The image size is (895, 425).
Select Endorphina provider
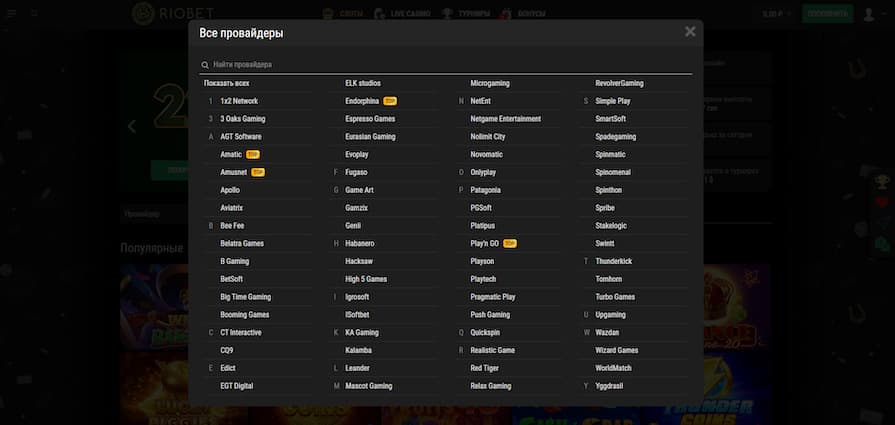point(362,101)
